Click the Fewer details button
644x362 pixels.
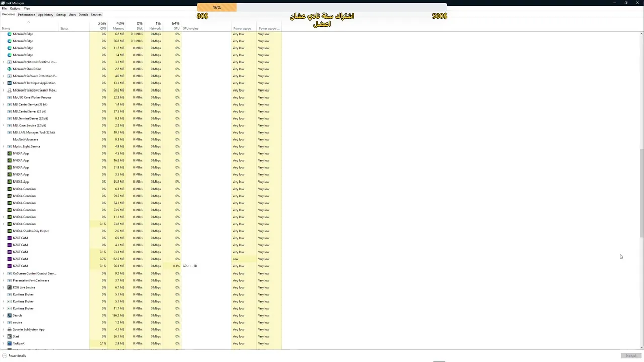point(14,356)
